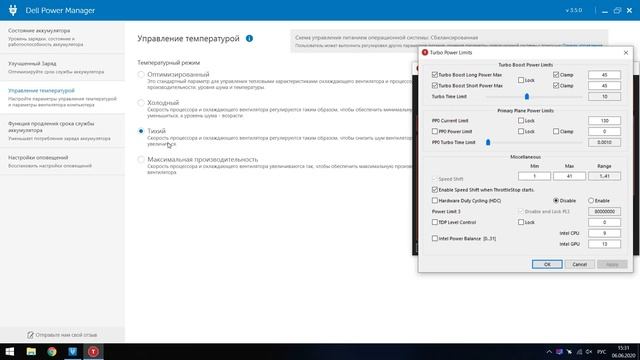
Task: Enable TDP Level Control checkbox
Action: tap(435, 222)
